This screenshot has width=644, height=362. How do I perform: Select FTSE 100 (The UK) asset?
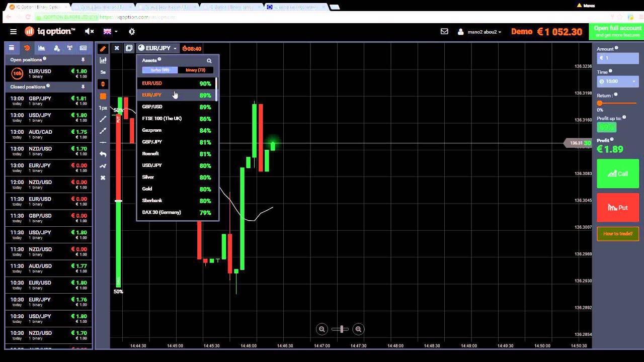coord(177,119)
